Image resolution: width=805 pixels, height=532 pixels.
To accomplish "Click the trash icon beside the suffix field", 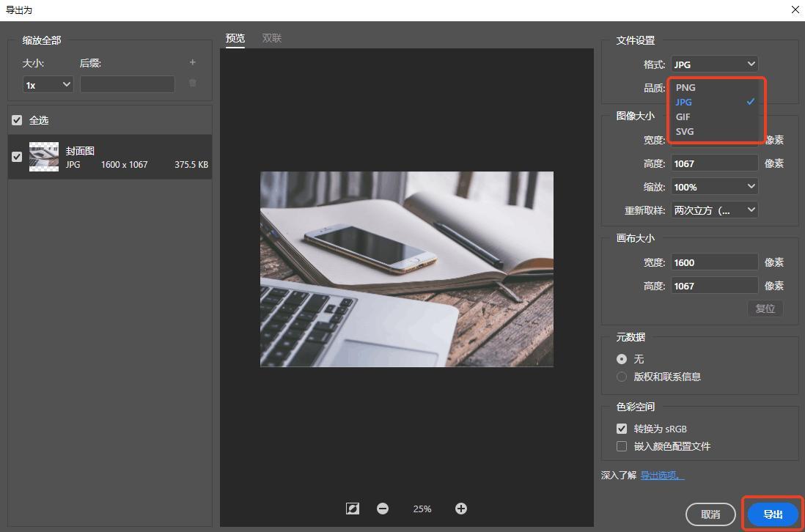I will coord(192,84).
